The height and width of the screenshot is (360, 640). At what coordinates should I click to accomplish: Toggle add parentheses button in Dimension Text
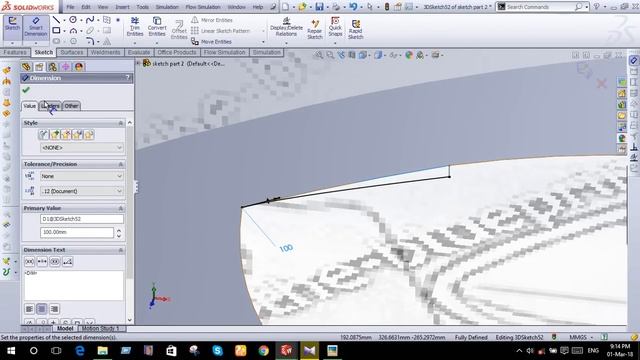click(x=29, y=262)
